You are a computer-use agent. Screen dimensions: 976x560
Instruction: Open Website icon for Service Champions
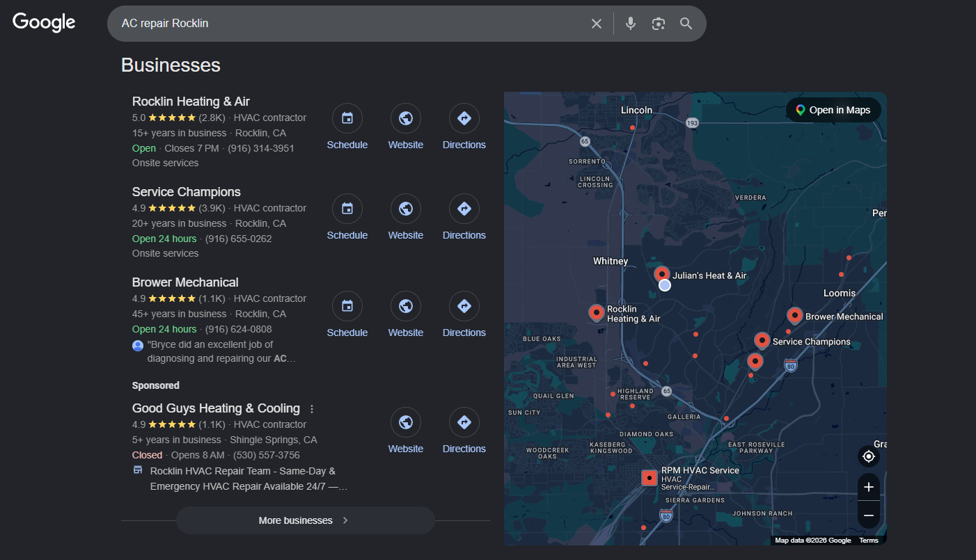[x=406, y=209]
